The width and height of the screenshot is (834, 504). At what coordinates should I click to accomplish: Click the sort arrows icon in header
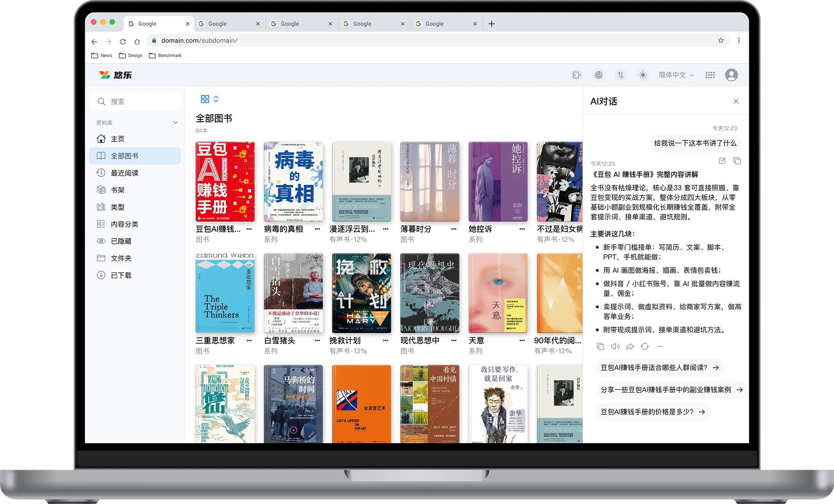coord(620,75)
